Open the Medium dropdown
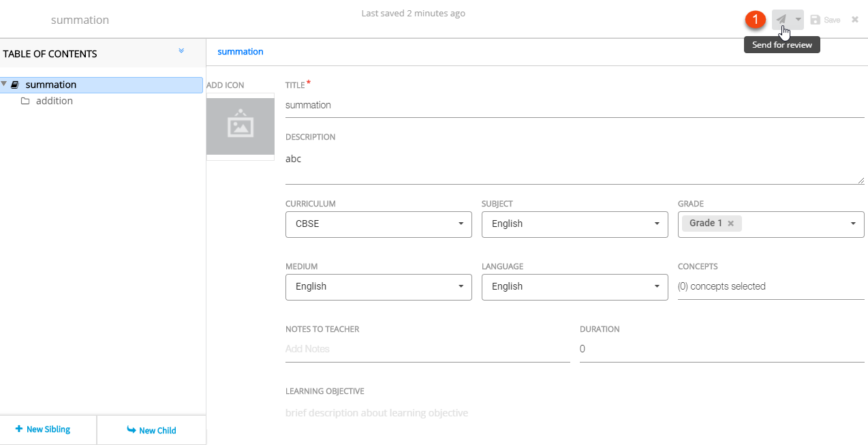 coord(378,286)
